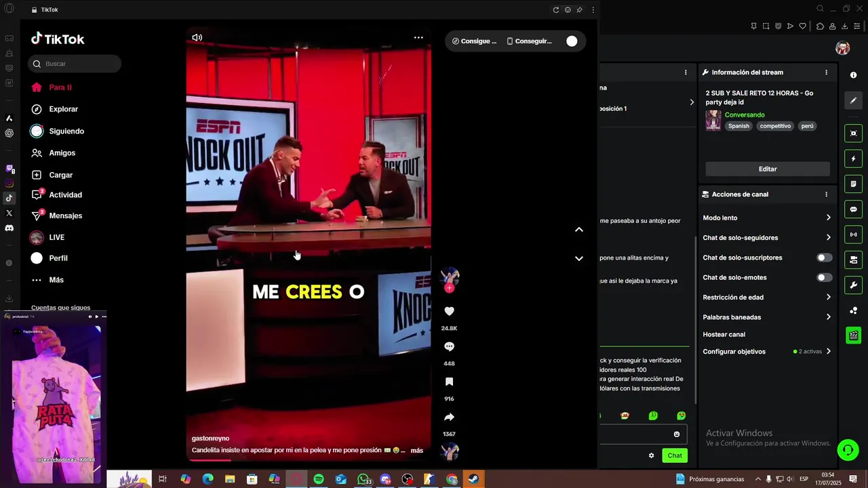This screenshot has width=868, height=488.
Task: Expand the video caption with 'más'
Action: click(416, 451)
